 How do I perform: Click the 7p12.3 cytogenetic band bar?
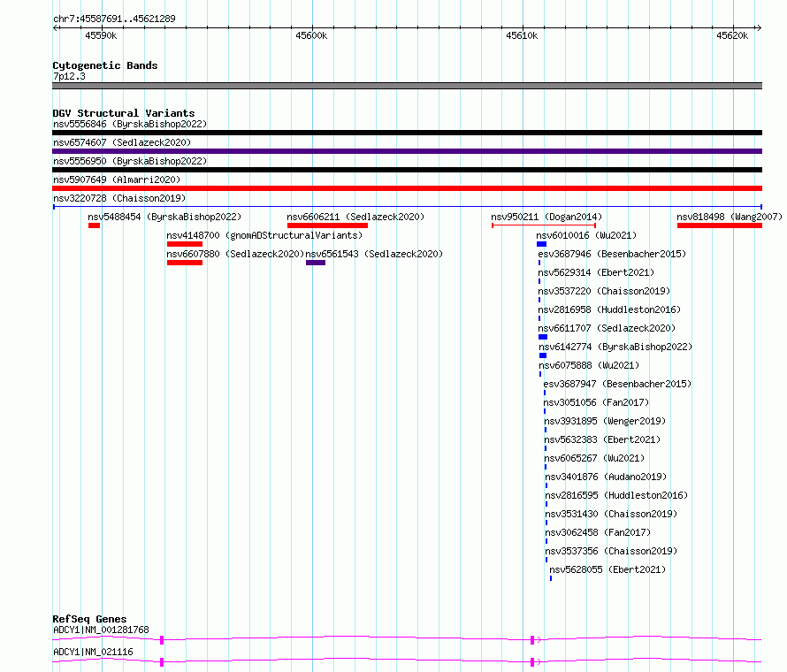pos(407,86)
